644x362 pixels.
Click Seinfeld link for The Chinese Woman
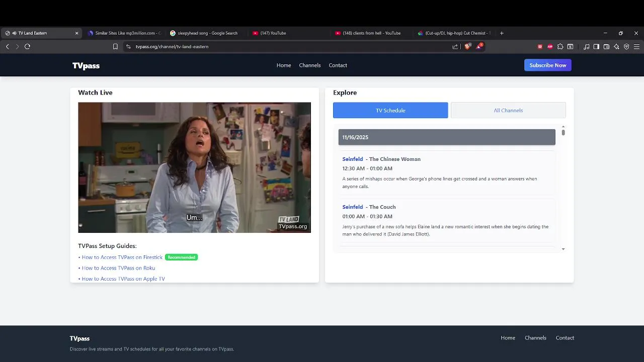(x=353, y=159)
